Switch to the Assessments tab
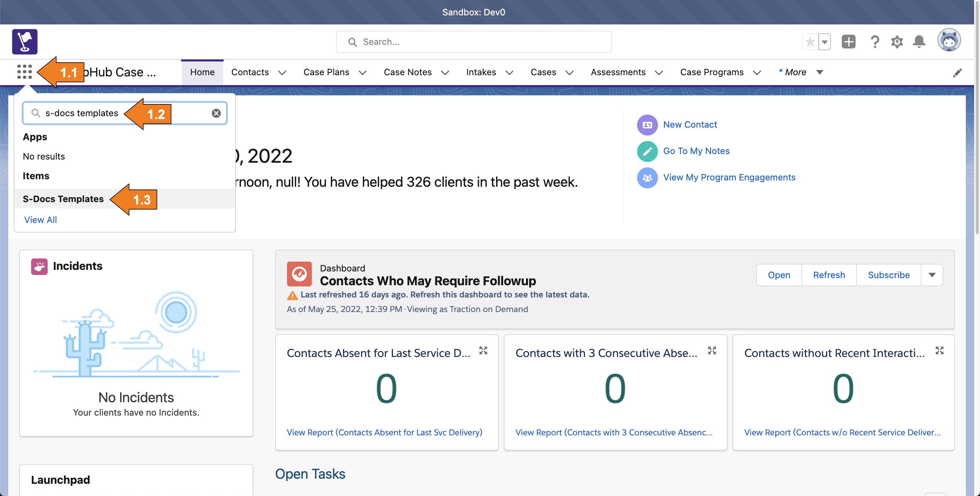Image resolution: width=980 pixels, height=496 pixels. 618,72
